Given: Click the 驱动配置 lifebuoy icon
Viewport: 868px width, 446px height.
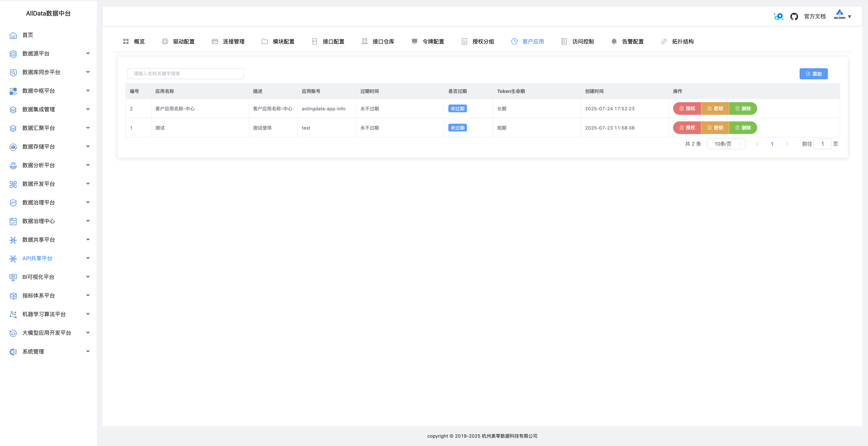Looking at the screenshot, I should pos(165,41).
